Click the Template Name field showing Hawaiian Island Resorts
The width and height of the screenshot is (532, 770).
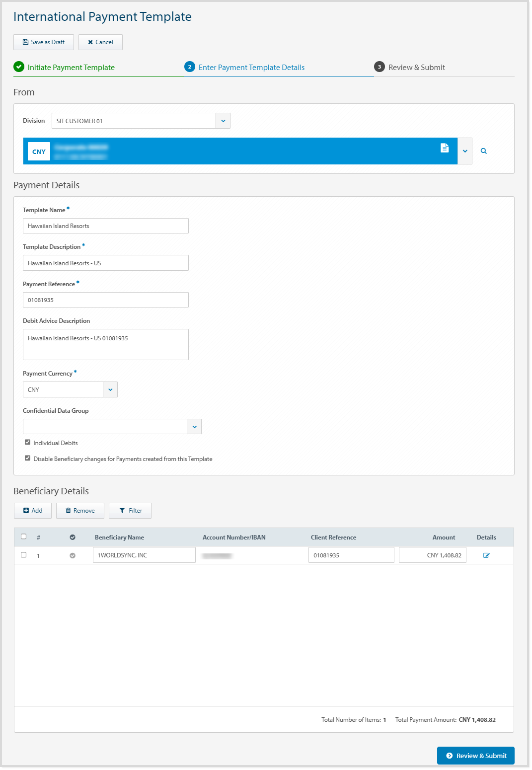pos(105,226)
